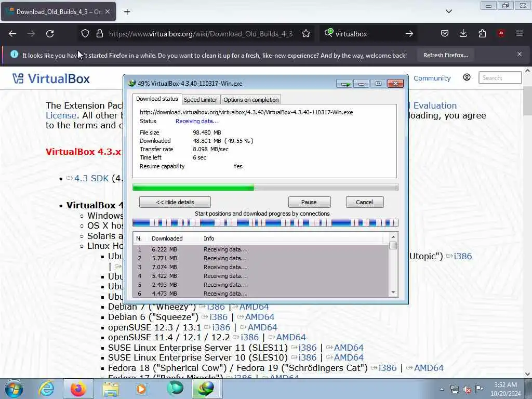Viewport: 532px width, 399px height.
Task: Click the uBlock Origin toolbar icon
Action: point(500,33)
